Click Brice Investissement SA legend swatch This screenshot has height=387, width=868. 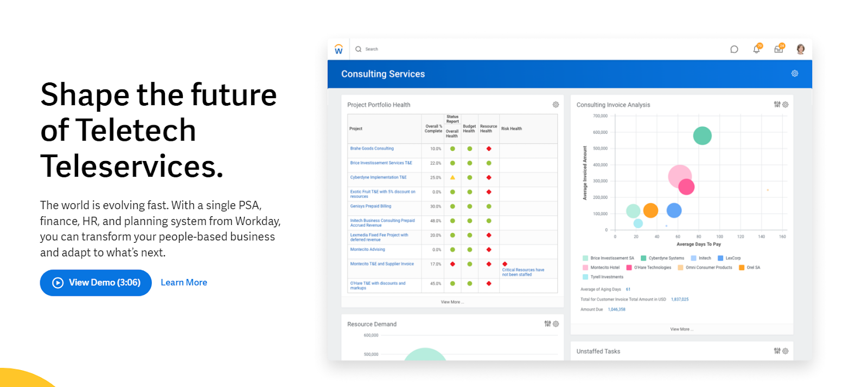[585, 259]
